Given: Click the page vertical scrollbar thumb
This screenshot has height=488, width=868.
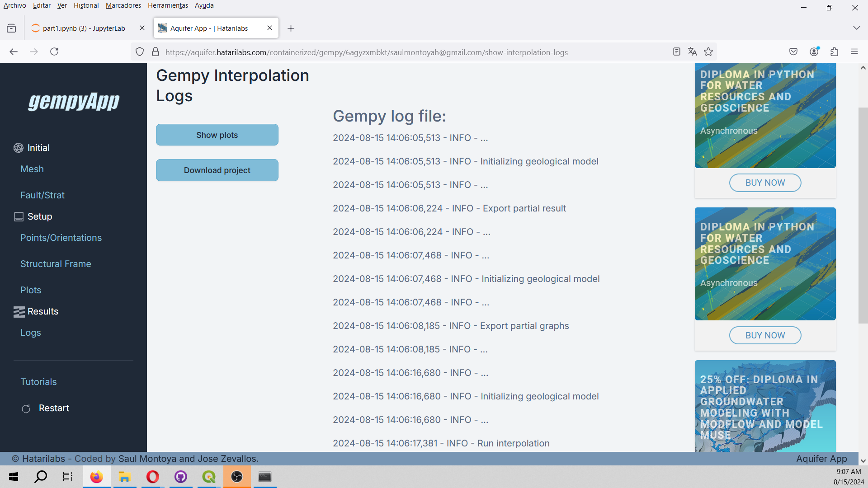Looking at the screenshot, I should [863, 215].
